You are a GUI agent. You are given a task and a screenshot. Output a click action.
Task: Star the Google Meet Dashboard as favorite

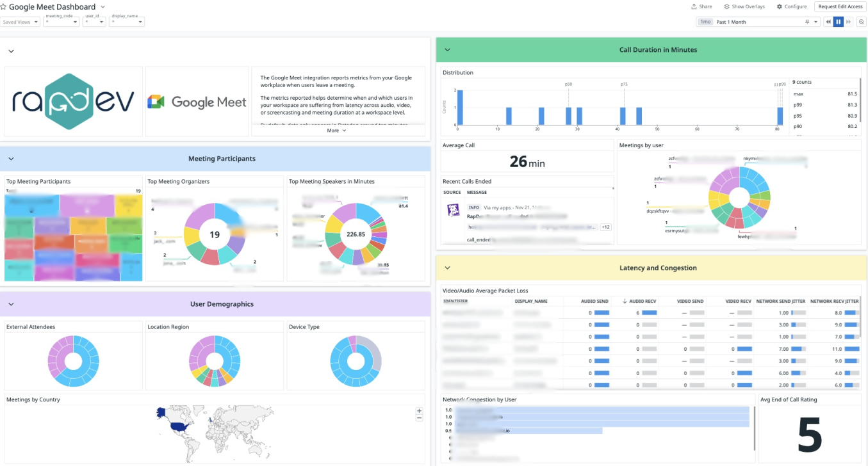[4, 6]
